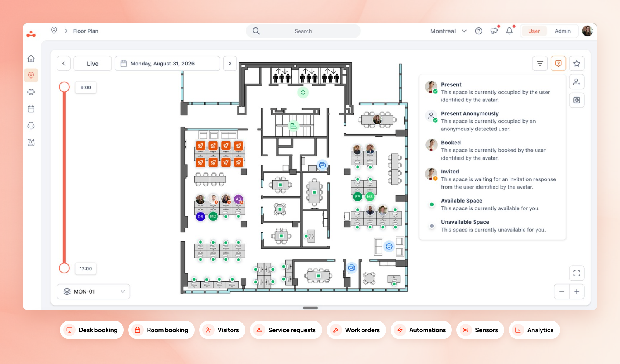Open the visitors contact icon in sidebar
Viewport: 620px width, 364px height.
coord(31,143)
